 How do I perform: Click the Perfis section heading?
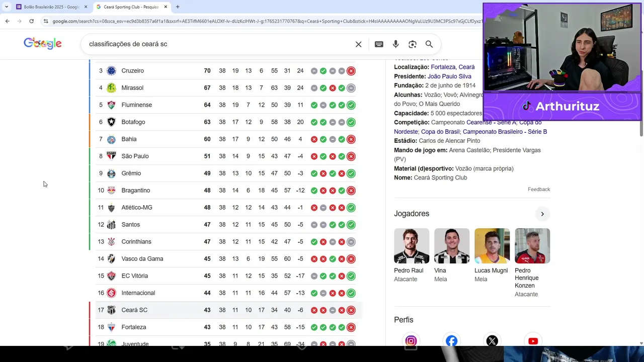404,320
